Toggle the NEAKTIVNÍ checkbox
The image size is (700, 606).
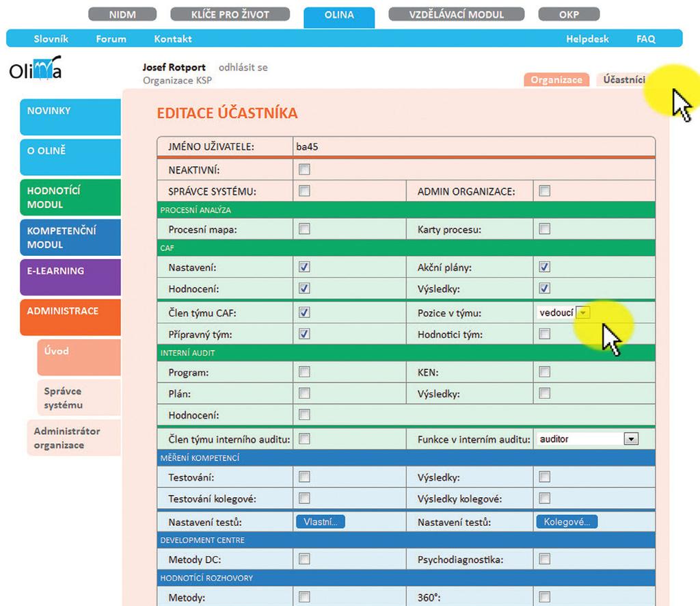(x=304, y=169)
